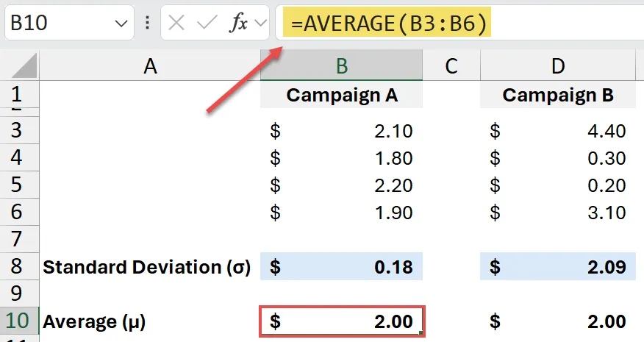Click the formula bar with =AVERAGE(B3:B6)
The image size is (644, 342).
click(456, 24)
